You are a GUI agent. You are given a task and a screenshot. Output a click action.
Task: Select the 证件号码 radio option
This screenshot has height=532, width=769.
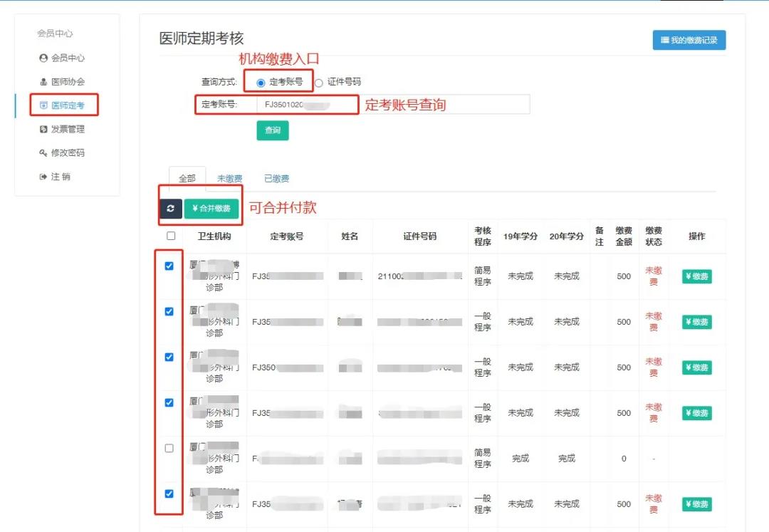click(319, 83)
